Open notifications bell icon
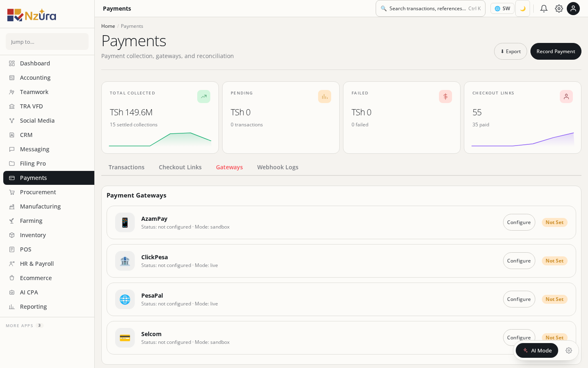 (x=544, y=9)
